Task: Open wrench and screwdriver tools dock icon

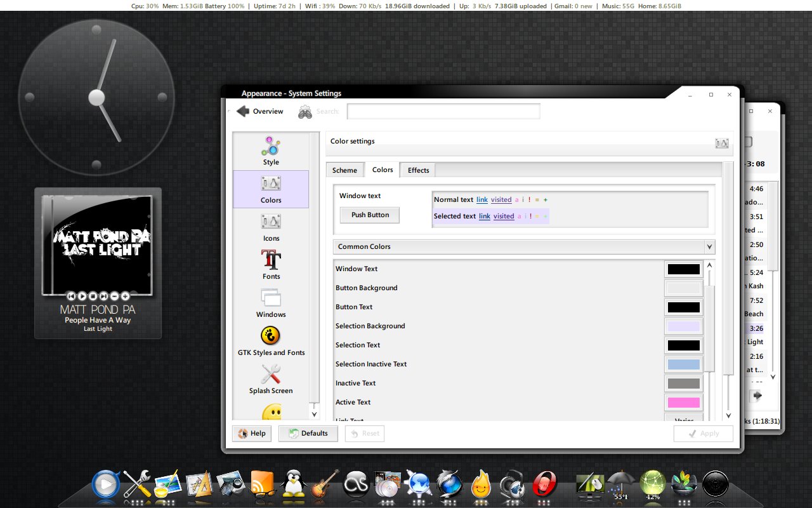Action: [137, 485]
